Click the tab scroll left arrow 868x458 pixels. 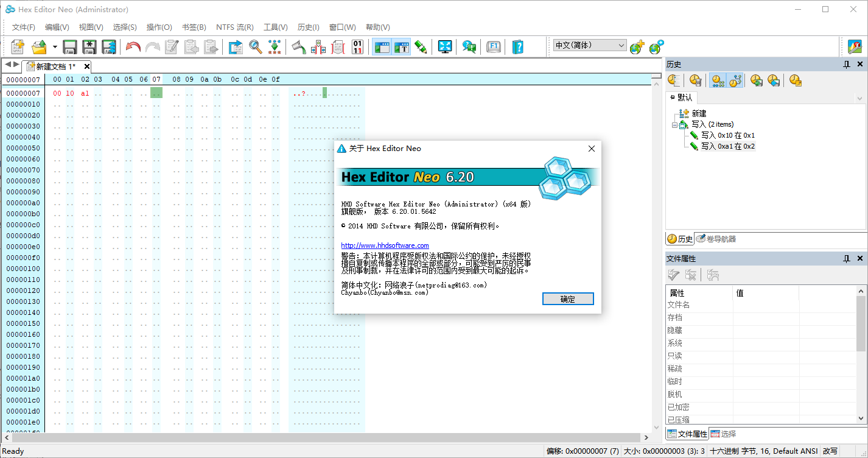tap(8, 64)
